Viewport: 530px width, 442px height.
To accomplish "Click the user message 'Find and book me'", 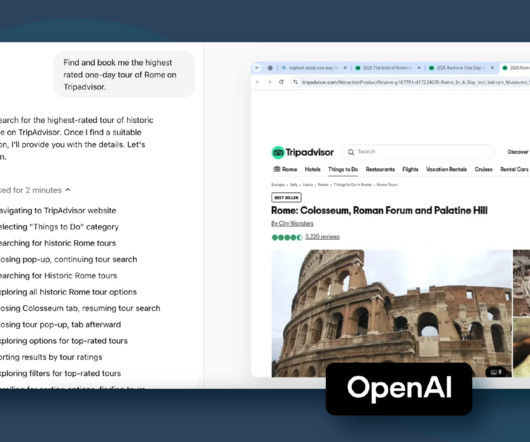I will pyautogui.click(x=124, y=75).
